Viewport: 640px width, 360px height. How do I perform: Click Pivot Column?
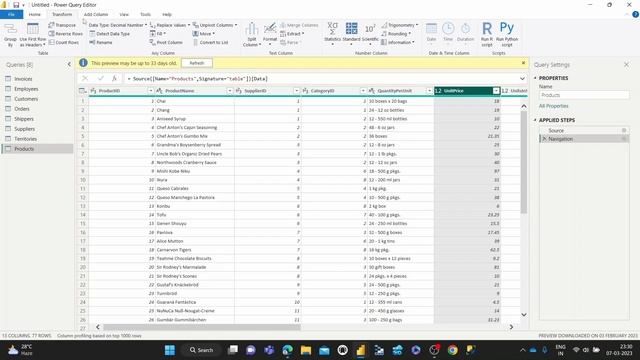click(x=166, y=42)
